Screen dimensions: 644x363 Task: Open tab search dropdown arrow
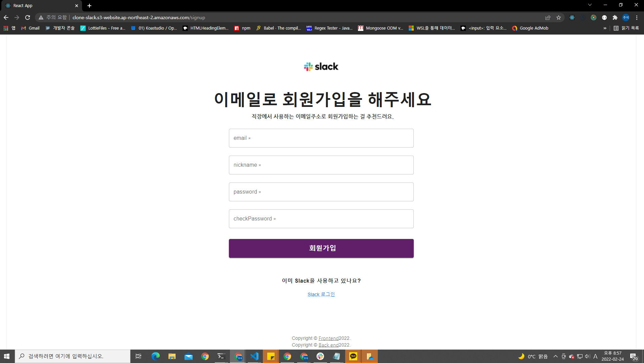(x=590, y=5)
